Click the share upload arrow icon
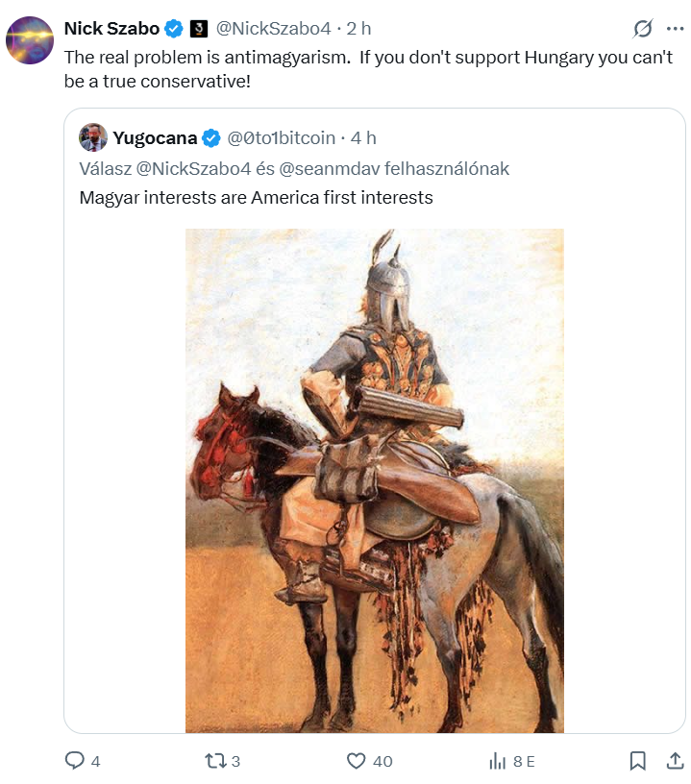This screenshot has height=784, width=691. pyautogui.click(x=675, y=761)
